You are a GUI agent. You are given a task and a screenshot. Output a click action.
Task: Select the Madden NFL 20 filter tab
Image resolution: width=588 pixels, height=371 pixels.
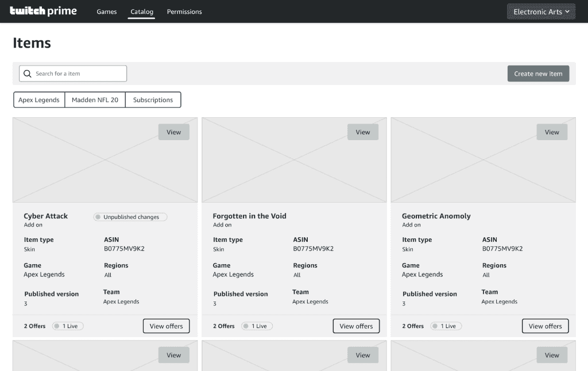click(x=95, y=100)
